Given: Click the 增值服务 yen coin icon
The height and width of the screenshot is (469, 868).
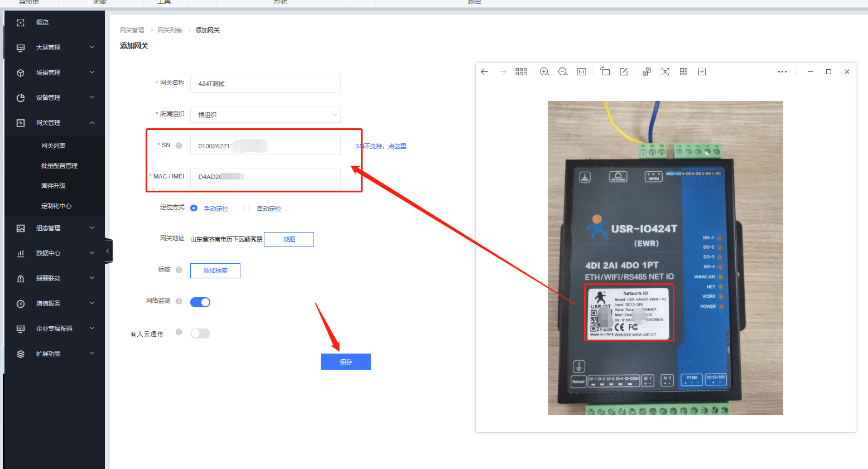Looking at the screenshot, I should click(21, 304).
